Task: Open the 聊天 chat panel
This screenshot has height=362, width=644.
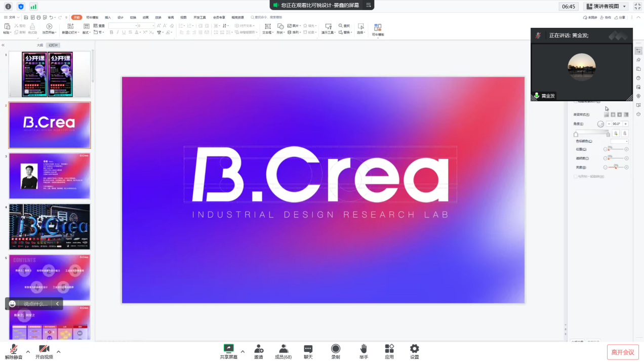Action: coord(308,351)
